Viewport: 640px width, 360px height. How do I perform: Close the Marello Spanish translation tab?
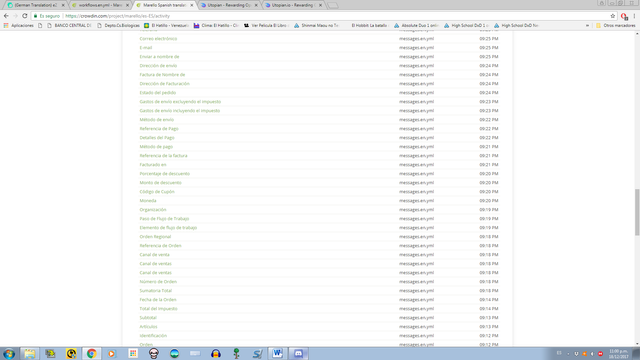[191, 5]
